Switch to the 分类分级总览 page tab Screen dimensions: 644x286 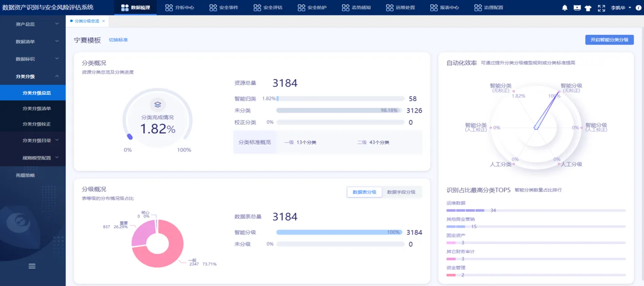point(87,21)
